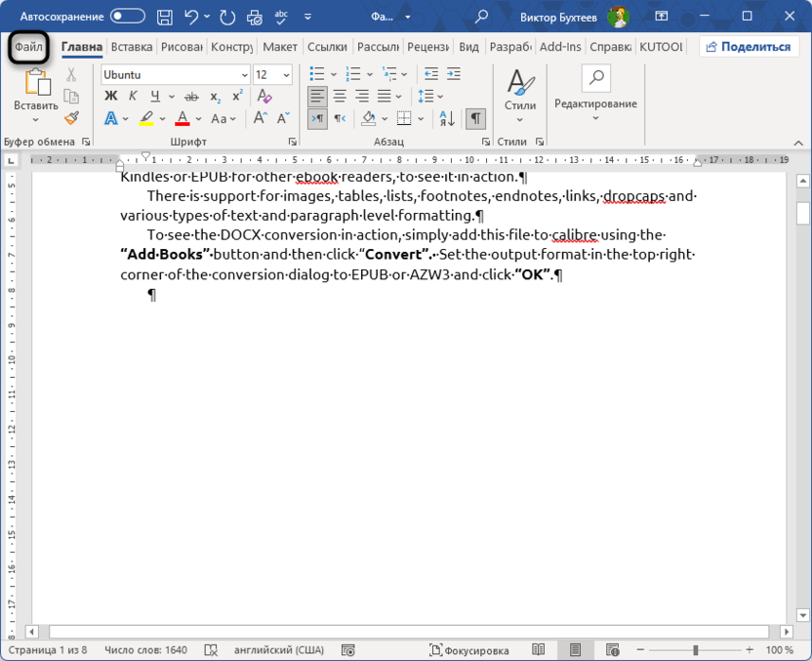Apply superscript formatting to text
Screen dimensions: 812x661
point(235,96)
